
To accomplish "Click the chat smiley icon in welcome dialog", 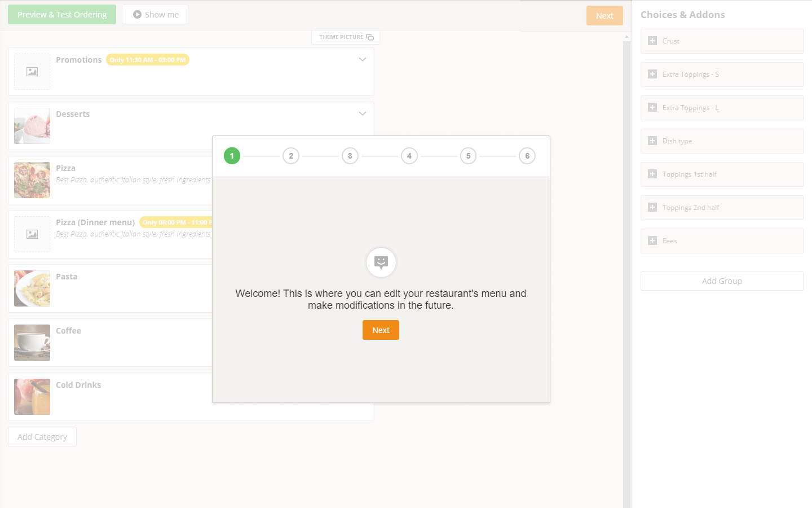I will pos(381,262).
